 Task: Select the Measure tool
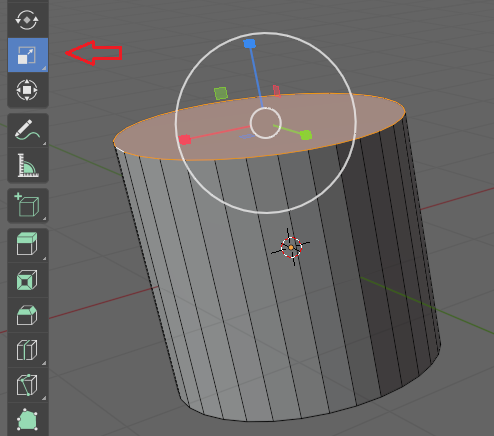28,166
